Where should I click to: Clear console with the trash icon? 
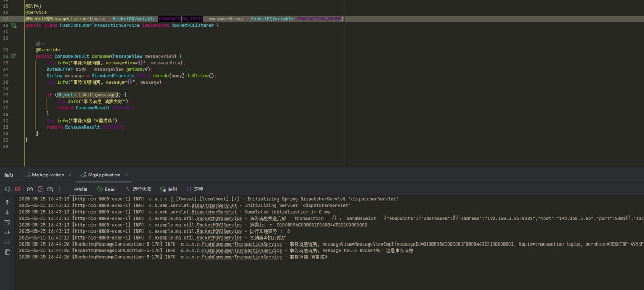pyautogui.click(x=7, y=252)
